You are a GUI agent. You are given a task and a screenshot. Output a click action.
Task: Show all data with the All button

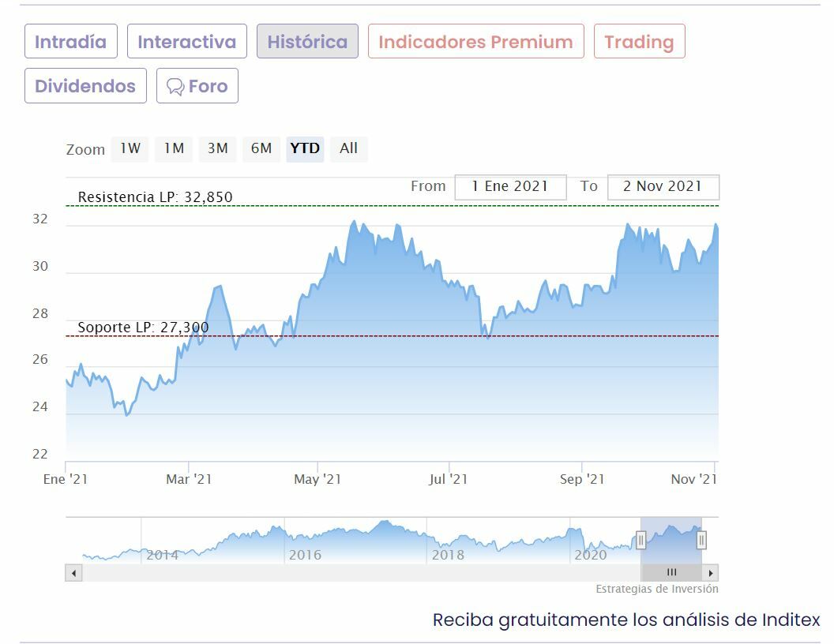(348, 148)
